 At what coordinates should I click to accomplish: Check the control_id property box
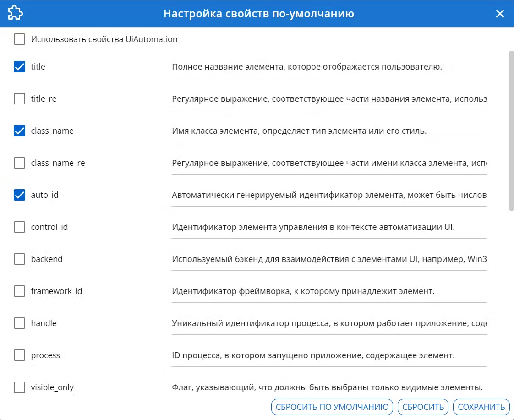[x=19, y=227]
